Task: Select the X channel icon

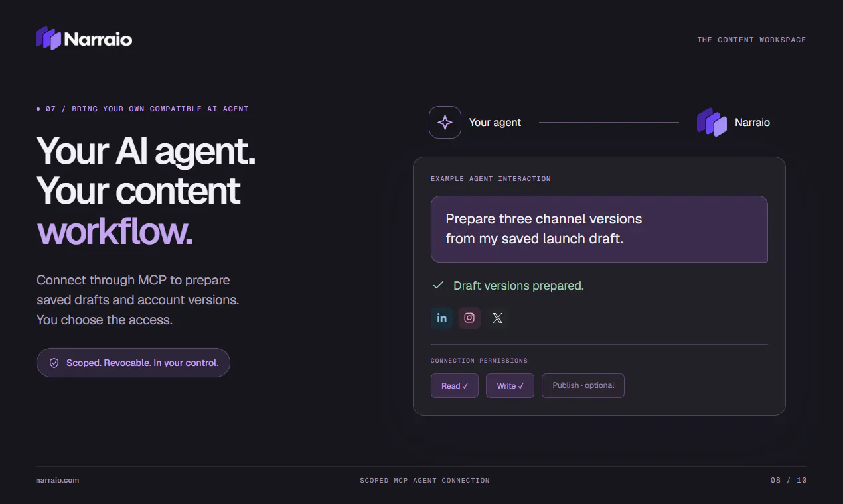Action: (x=497, y=318)
